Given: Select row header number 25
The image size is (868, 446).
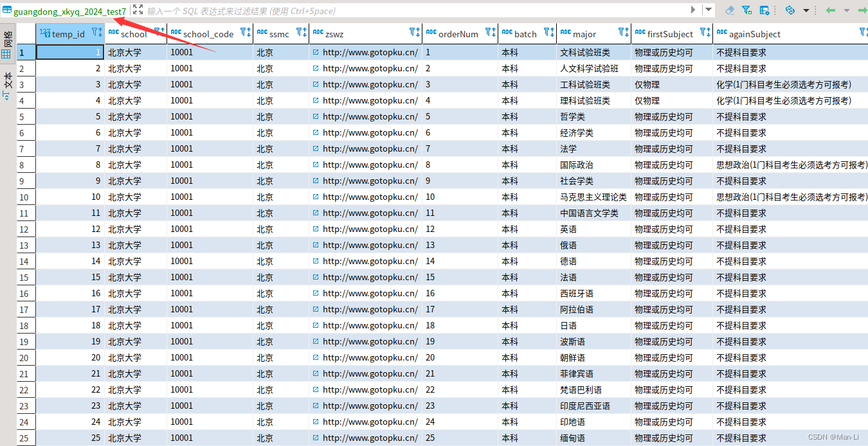Looking at the screenshot, I should 26,438.
